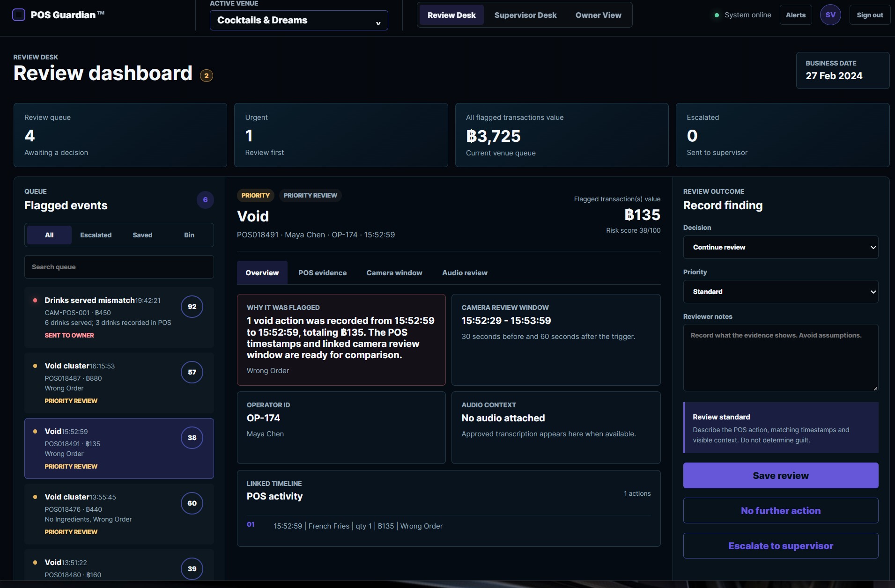Image resolution: width=895 pixels, height=588 pixels.
Task: Open the SV user avatar
Action: point(830,15)
